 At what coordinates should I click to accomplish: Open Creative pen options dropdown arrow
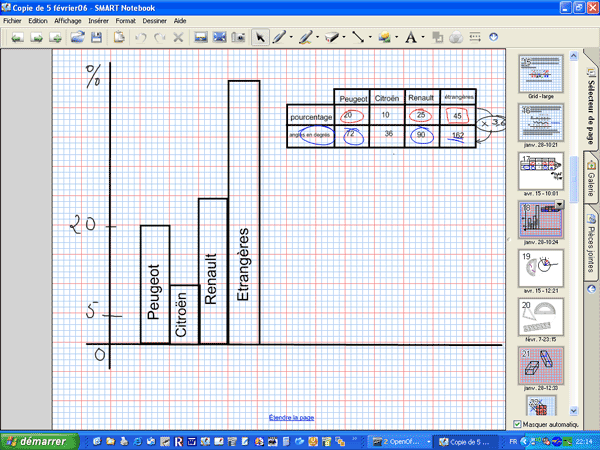click(317, 38)
